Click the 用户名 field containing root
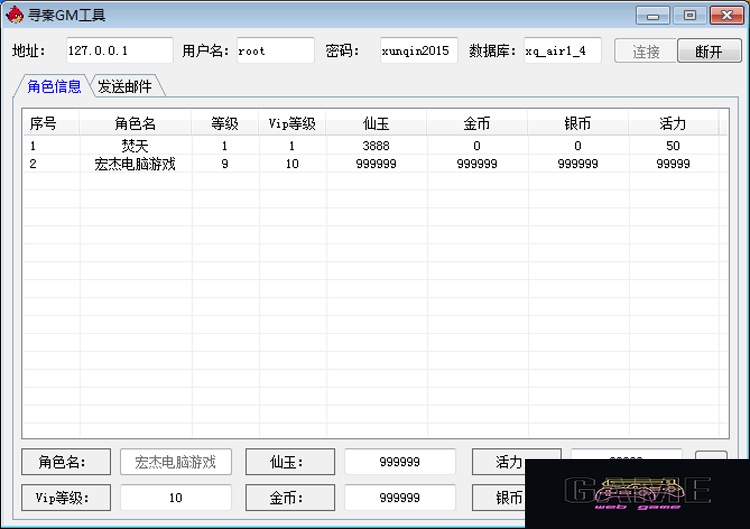The height and width of the screenshot is (529, 750). [276, 51]
